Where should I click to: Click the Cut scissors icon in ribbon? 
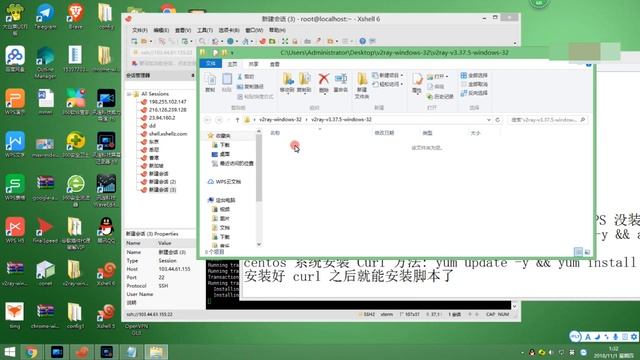click(x=240, y=76)
